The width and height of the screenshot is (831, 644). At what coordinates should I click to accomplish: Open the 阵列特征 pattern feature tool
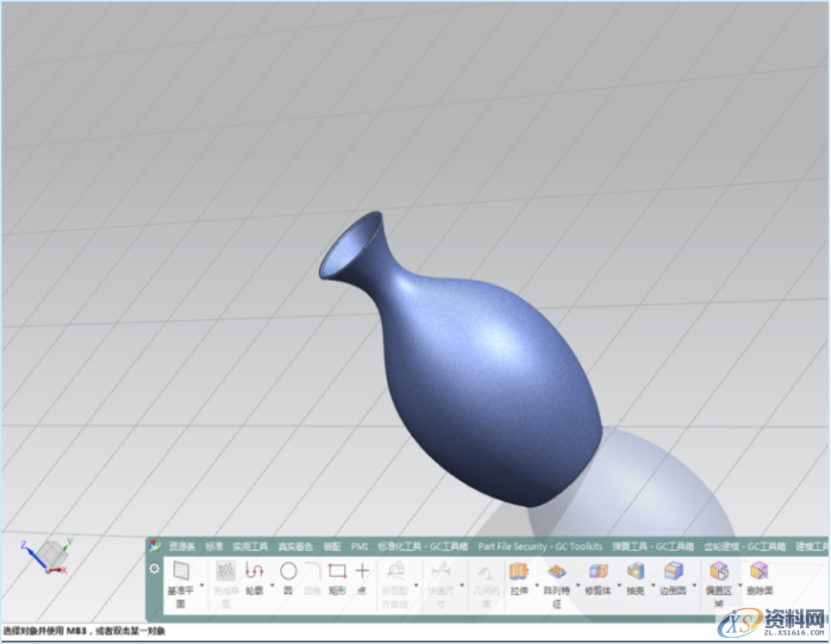click(x=556, y=572)
